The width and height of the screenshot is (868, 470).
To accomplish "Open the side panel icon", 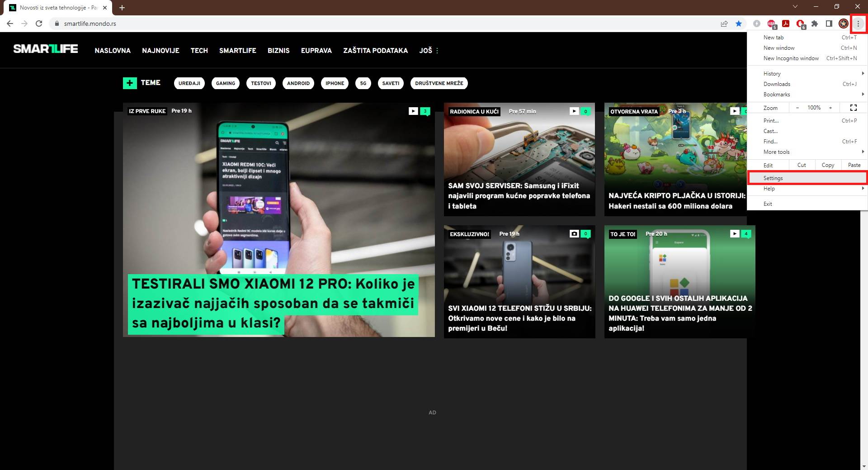I will click(829, 24).
